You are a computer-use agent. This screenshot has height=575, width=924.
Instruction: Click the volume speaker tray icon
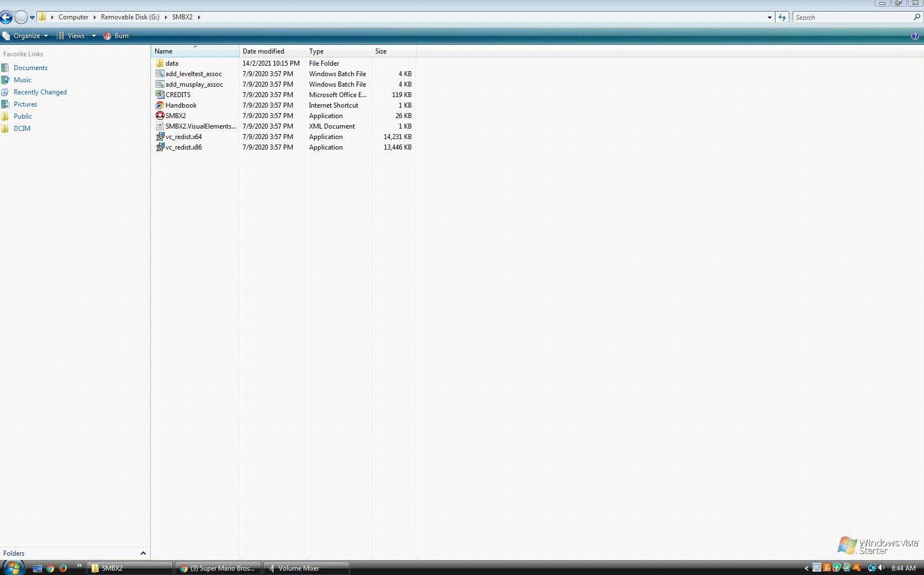[x=881, y=567]
